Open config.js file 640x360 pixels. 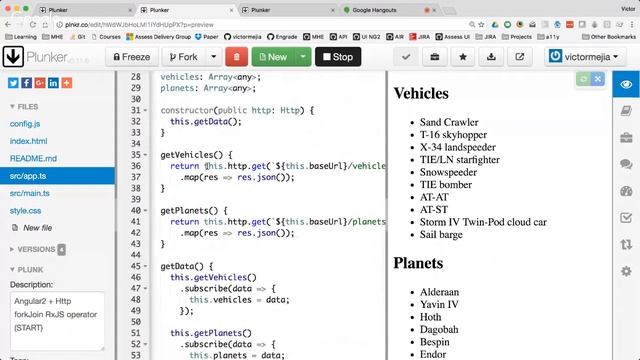[x=25, y=124]
